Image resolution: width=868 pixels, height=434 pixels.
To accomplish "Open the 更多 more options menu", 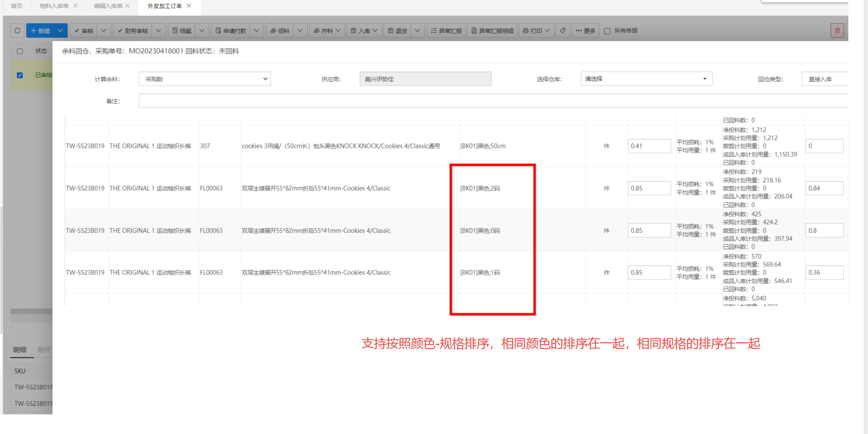I will tap(585, 30).
